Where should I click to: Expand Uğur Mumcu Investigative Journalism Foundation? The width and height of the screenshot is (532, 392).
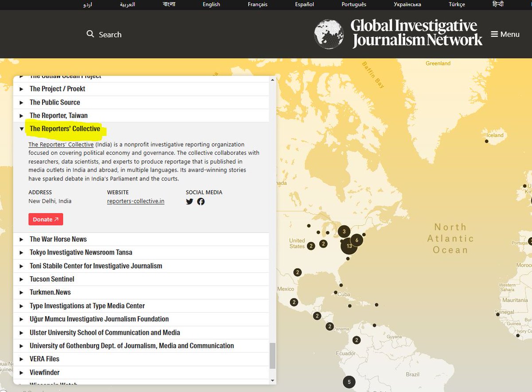click(141, 319)
